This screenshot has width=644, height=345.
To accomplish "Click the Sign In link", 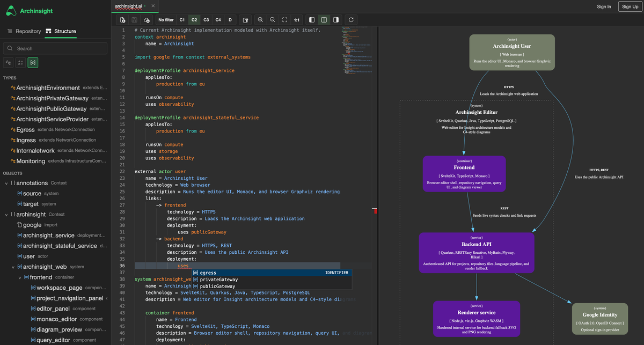I will click(x=604, y=6).
